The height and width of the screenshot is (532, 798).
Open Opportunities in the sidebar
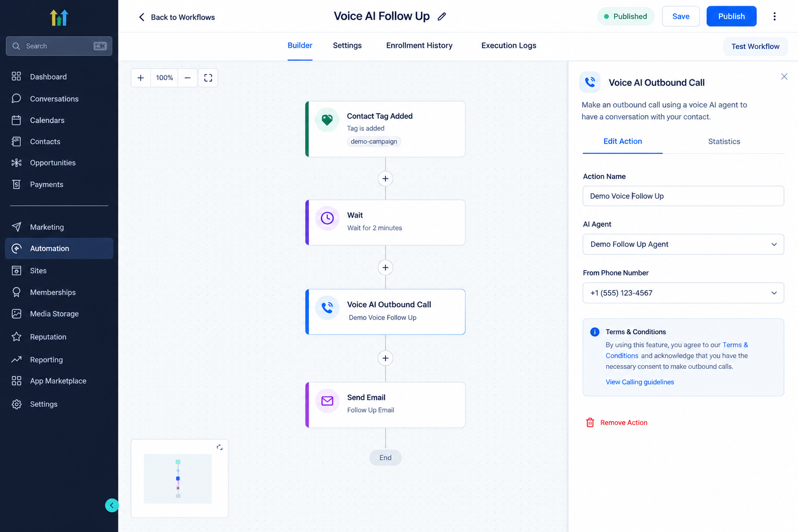point(59,163)
